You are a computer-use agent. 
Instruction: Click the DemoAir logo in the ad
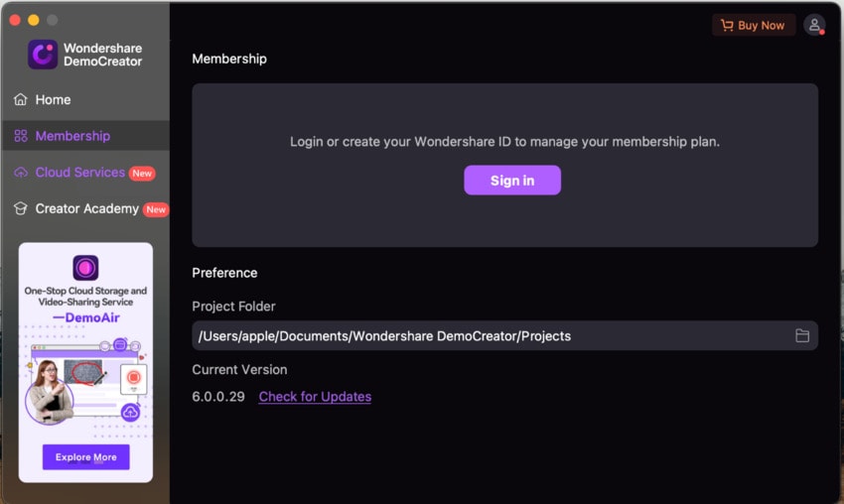[x=85, y=267]
